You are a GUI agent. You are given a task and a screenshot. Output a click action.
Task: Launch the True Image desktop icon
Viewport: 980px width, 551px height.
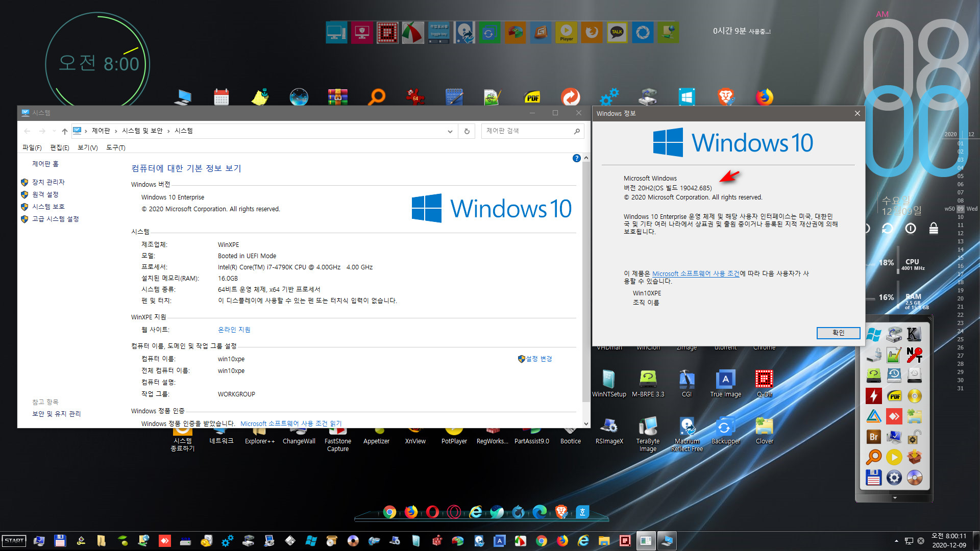725,383
